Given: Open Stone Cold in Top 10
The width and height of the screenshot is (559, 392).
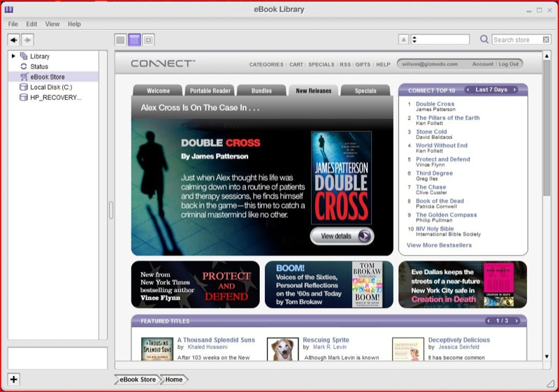Looking at the screenshot, I should click(431, 131).
